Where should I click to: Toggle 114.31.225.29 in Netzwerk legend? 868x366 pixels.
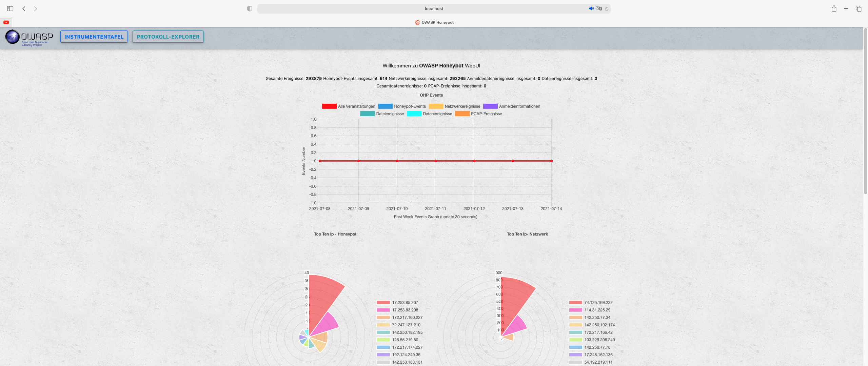click(x=590, y=310)
